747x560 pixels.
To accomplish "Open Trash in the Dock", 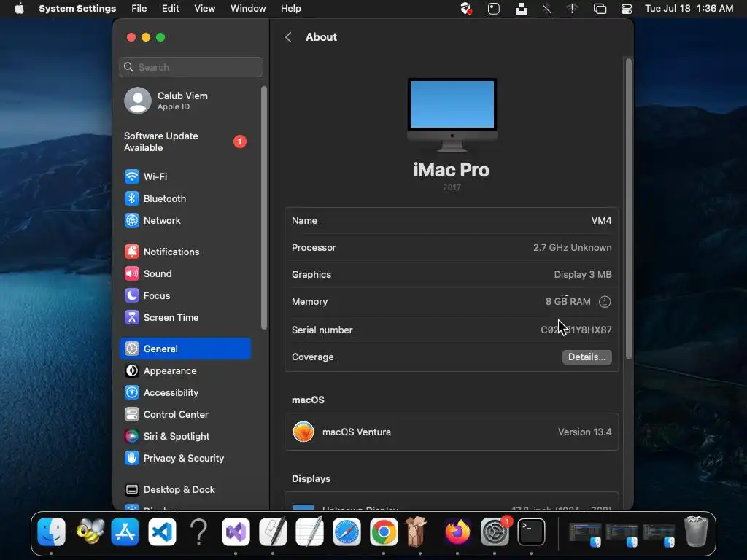I will [x=696, y=531].
